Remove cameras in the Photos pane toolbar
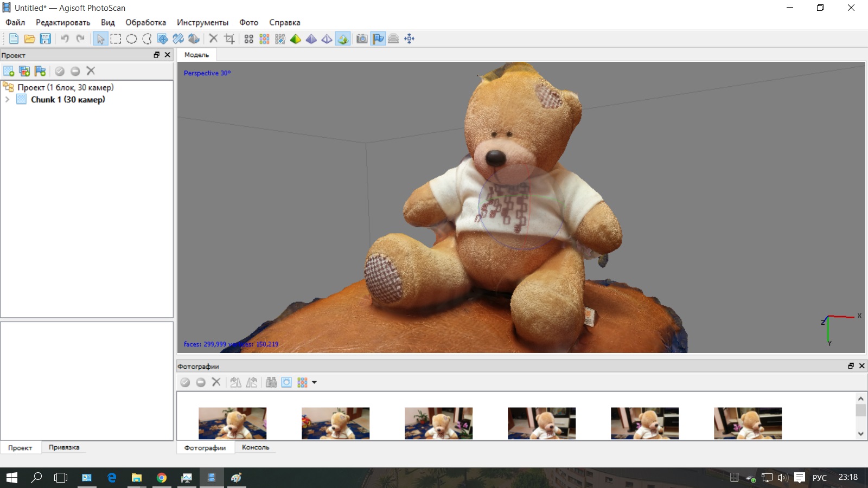Image resolution: width=868 pixels, height=488 pixels. point(216,382)
